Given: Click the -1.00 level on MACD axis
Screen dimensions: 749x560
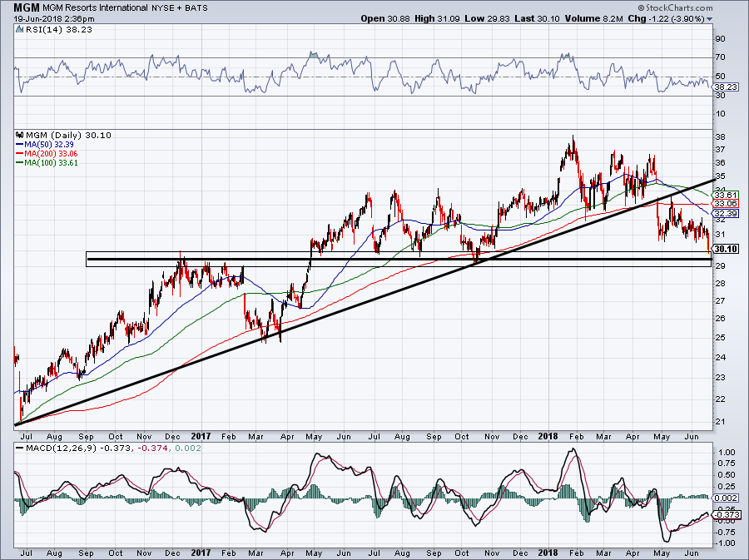Looking at the screenshot, I should [726, 543].
